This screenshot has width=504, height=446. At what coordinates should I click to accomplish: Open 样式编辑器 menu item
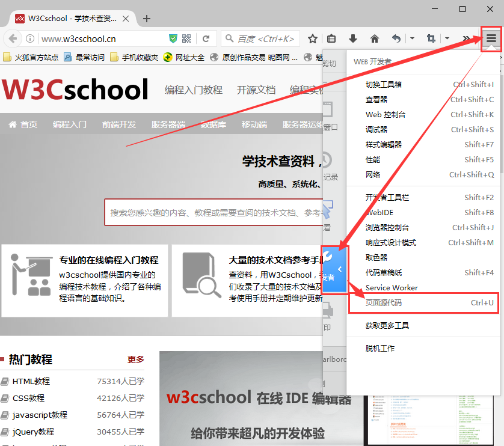coord(423,145)
